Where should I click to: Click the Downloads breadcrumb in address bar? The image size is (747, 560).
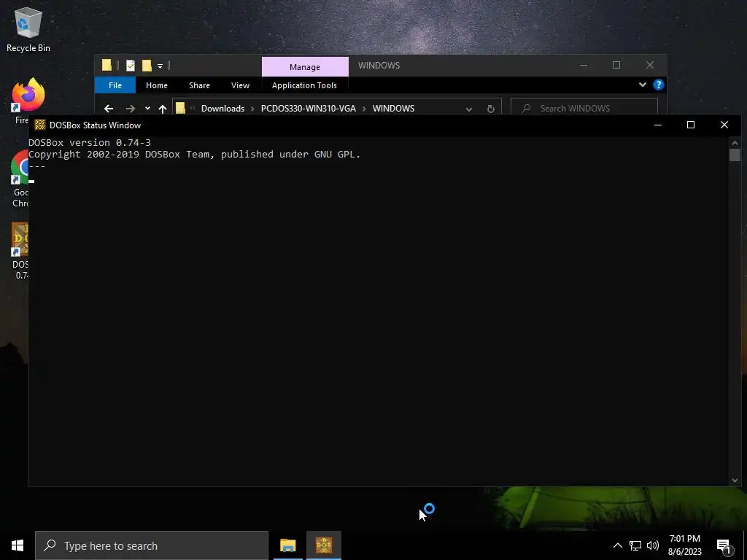222,109
